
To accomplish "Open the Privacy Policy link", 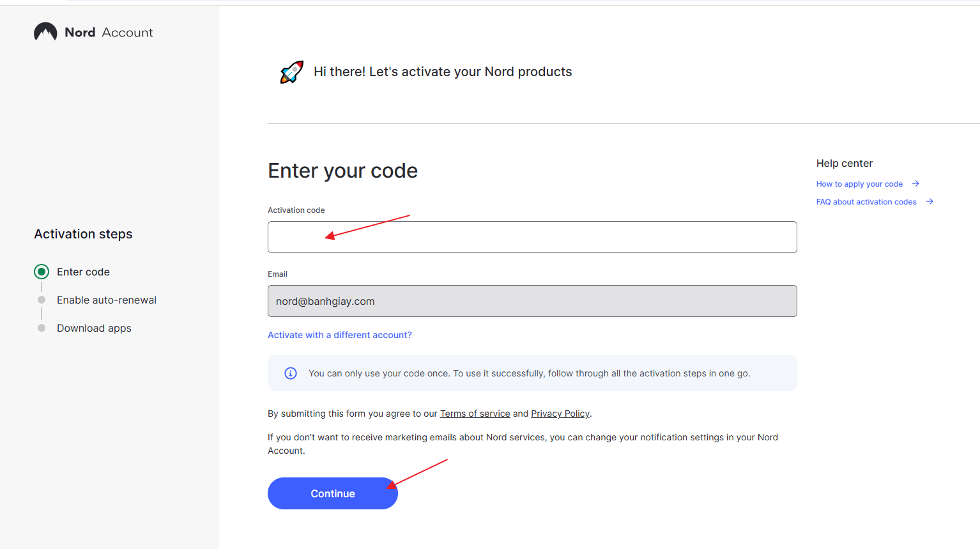I will 560,414.
